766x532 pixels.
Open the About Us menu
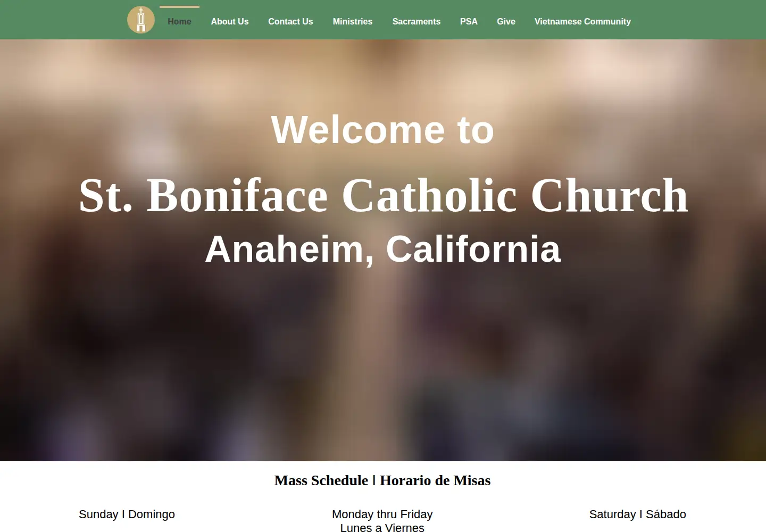click(230, 22)
